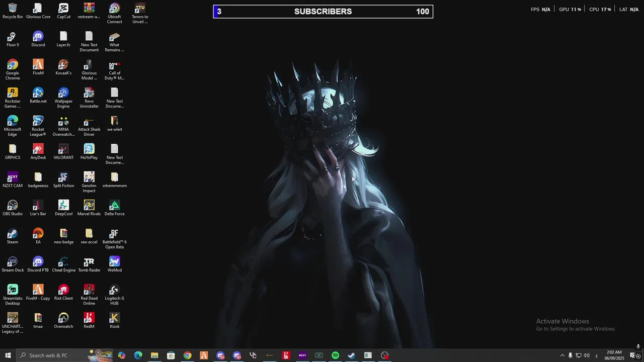644x362 pixels.
Task: Select the Red Dead Online desktop icon
Action: point(89,295)
